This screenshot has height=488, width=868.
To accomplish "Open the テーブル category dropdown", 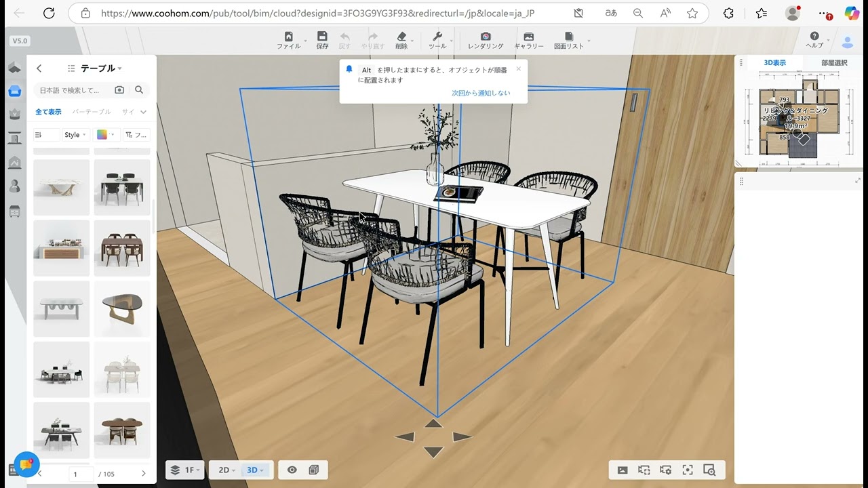I will [x=101, y=68].
